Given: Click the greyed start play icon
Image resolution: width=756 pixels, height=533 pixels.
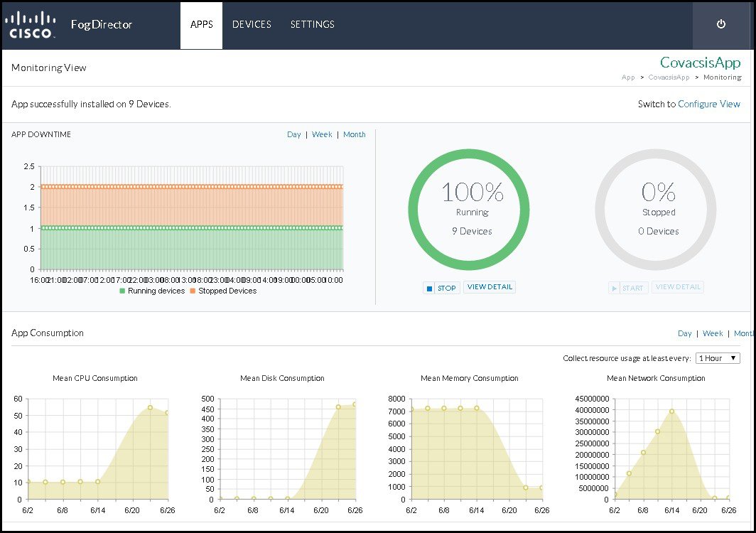Looking at the screenshot, I should [x=614, y=288].
